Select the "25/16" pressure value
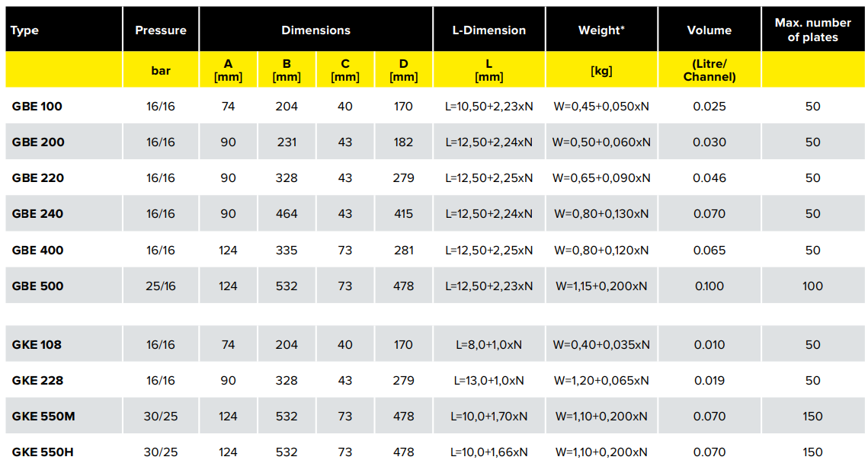 click(x=161, y=286)
